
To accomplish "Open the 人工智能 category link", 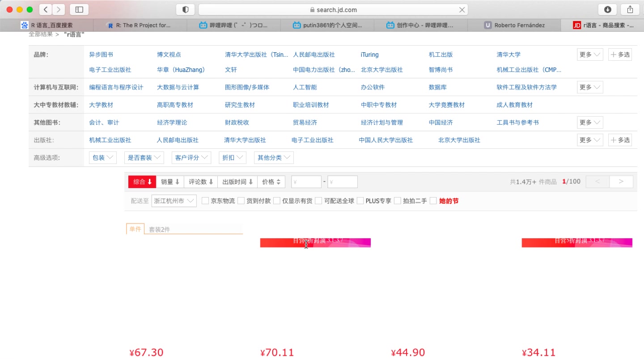I will (305, 87).
